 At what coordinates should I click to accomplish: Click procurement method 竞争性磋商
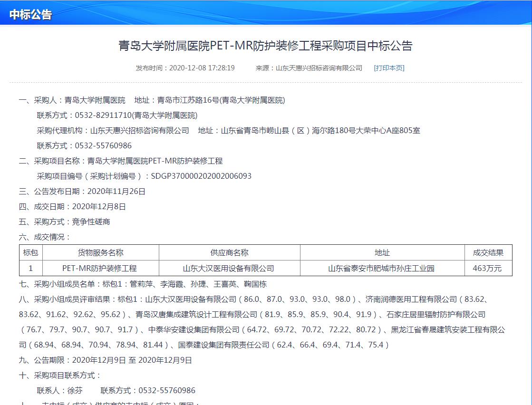point(91,222)
